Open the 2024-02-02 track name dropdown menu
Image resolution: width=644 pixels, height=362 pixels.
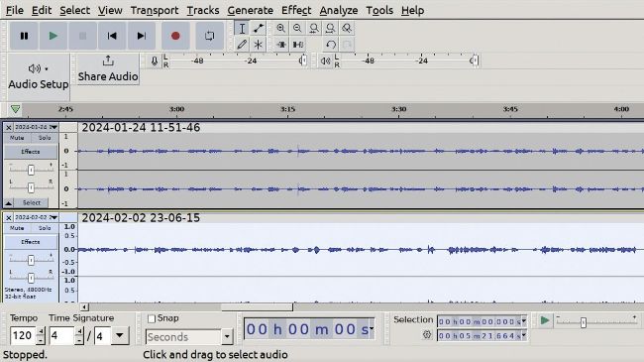click(x=36, y=217)
